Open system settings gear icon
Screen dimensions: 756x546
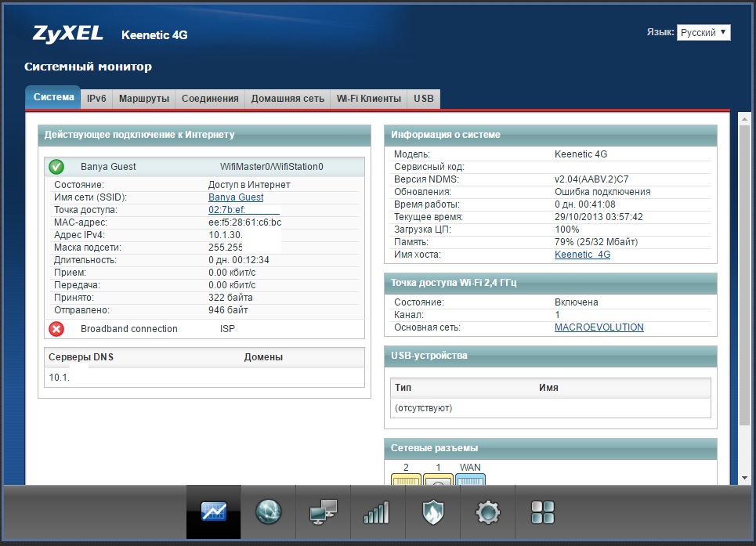click(487, 512)
